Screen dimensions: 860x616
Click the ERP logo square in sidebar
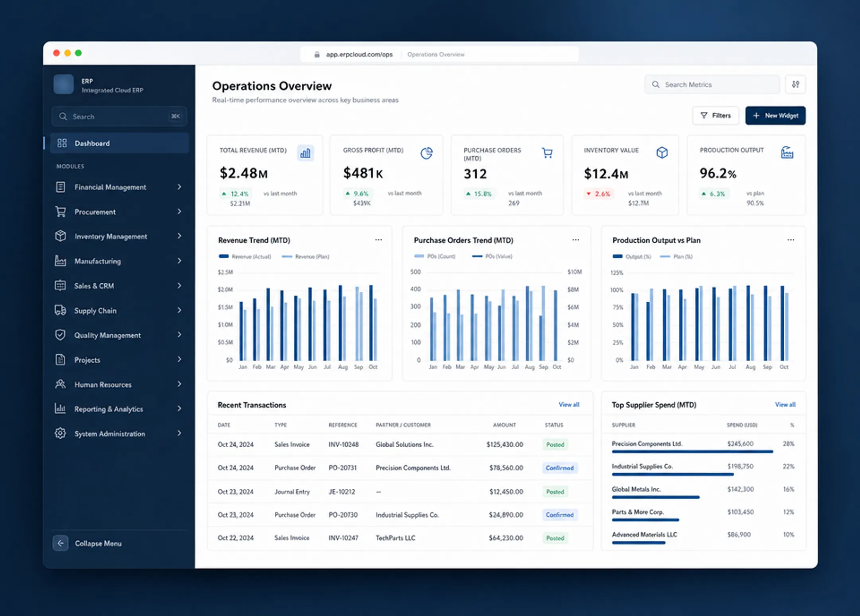click(x=64, y=84)
